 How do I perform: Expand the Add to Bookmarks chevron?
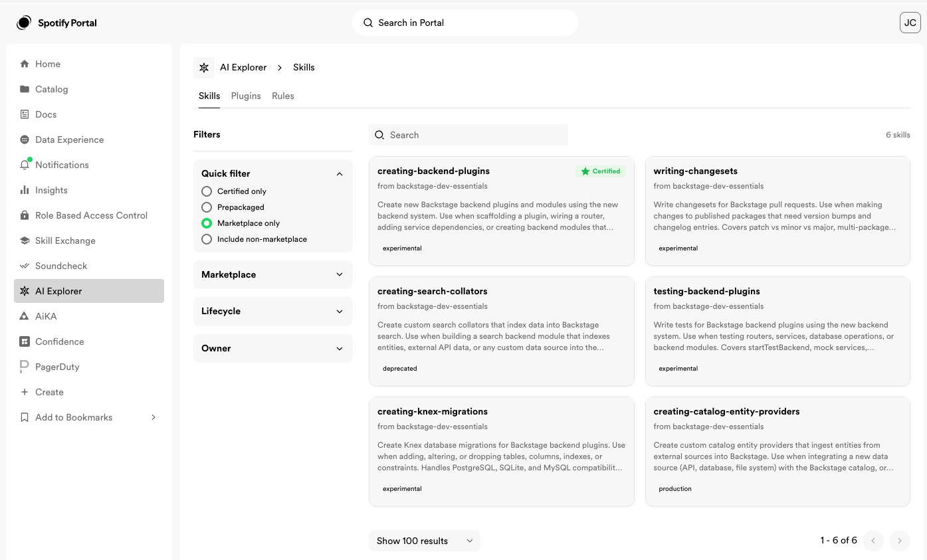click(x=154, y=417)
